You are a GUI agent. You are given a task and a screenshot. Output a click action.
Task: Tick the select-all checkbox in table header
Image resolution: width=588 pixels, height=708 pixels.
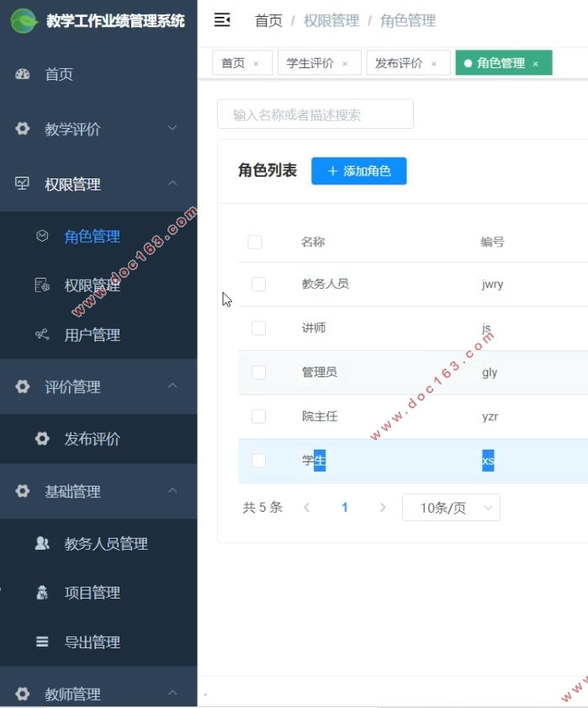click(x=255, y=242)
